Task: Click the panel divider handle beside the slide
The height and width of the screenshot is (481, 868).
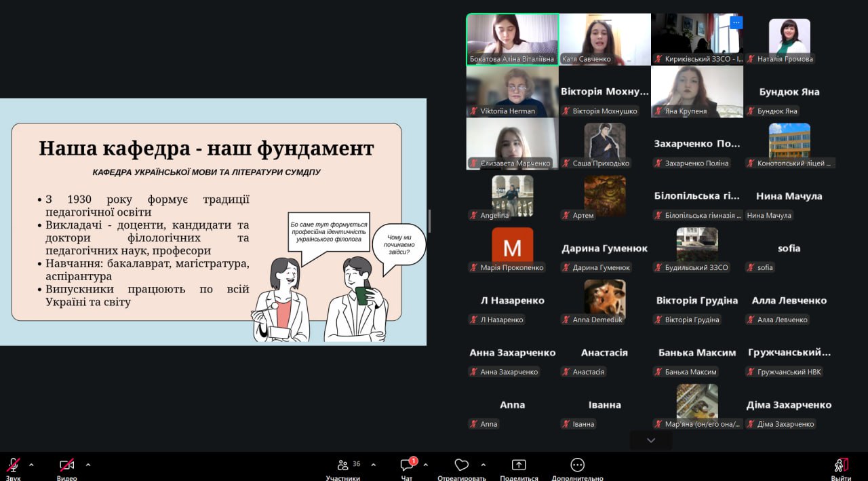Action: 430,221
